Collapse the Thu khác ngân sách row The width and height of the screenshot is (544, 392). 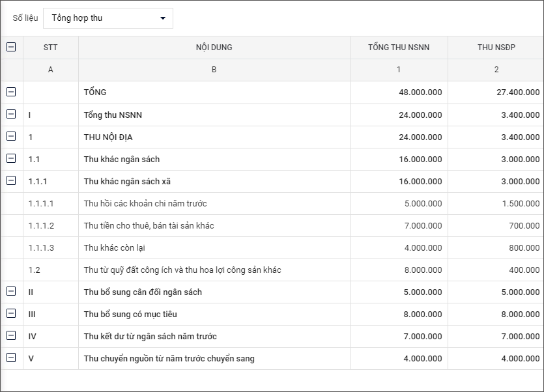pyautogui.click(x=11, y=159)
